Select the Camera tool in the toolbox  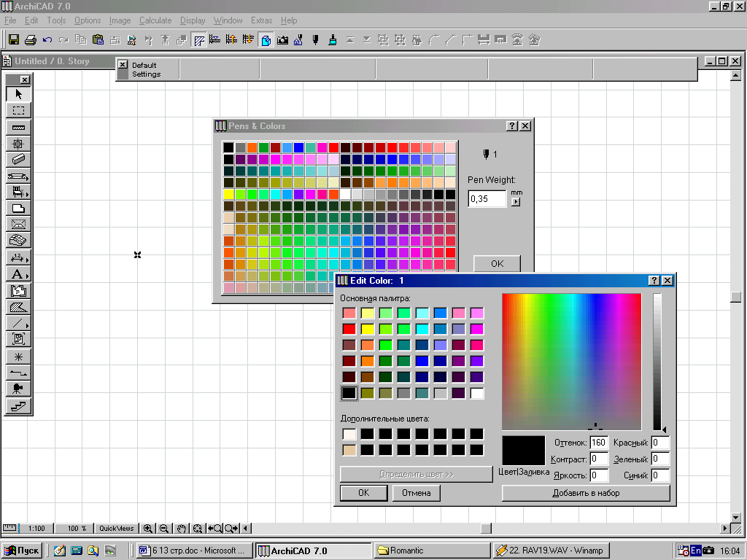[x=18, y=389]
